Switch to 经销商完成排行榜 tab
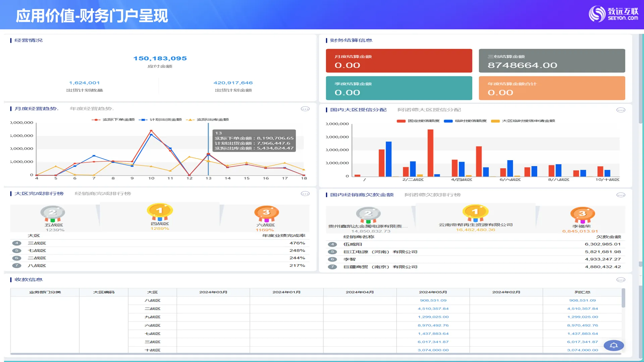The image size is (644, 362). pyautogui.click(x=103, y=194)
